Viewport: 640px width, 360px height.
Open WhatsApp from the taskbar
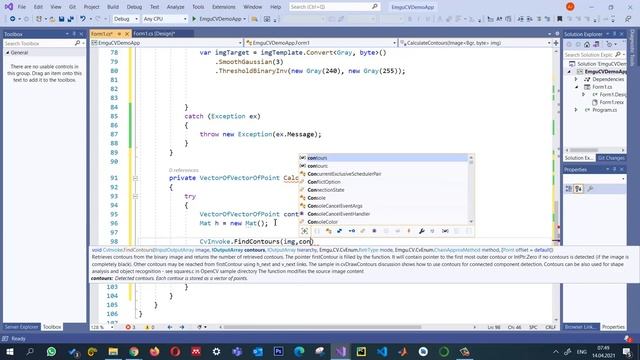pyautogui.click(x=51, y=351)
